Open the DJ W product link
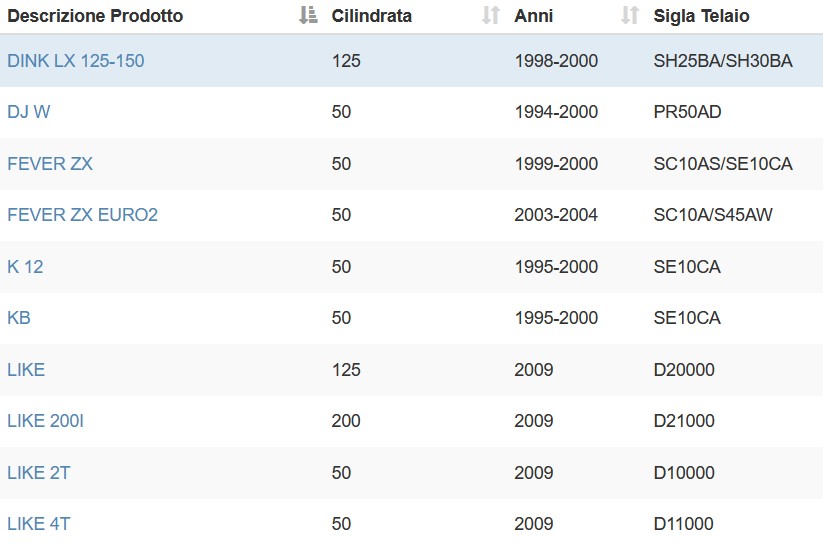823x556 pixels. point(29,112)
